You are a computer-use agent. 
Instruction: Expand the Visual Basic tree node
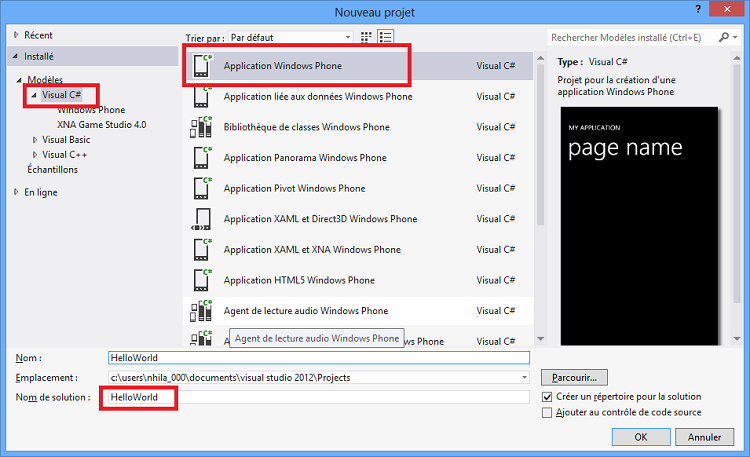pyautogui.click(x=34, y=140)
